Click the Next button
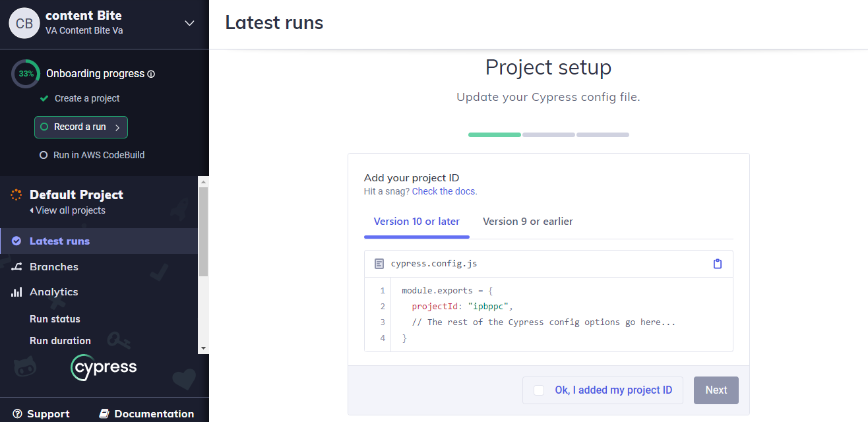Screen dimensions: 868x422 (x=716, y=390)
